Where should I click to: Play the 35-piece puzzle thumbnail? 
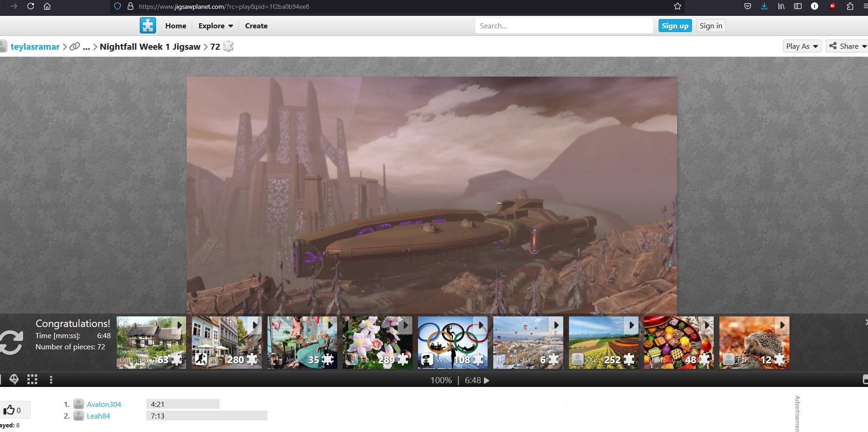[x=302, y=342]
